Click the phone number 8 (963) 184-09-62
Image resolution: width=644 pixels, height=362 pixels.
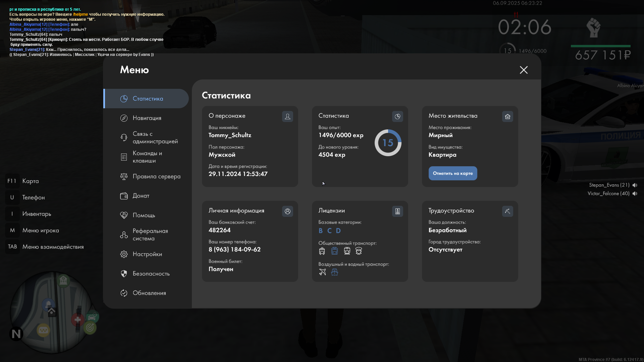(234, 249)
